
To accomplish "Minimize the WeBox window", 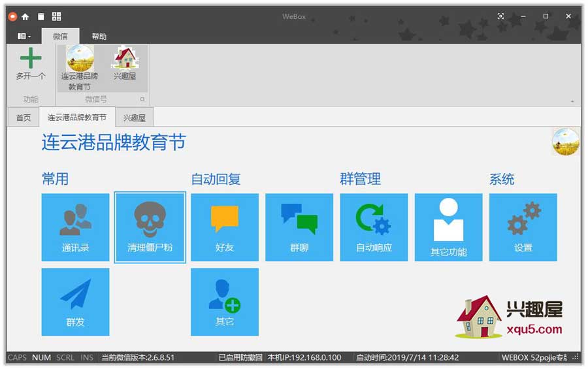I will [523, 16].
